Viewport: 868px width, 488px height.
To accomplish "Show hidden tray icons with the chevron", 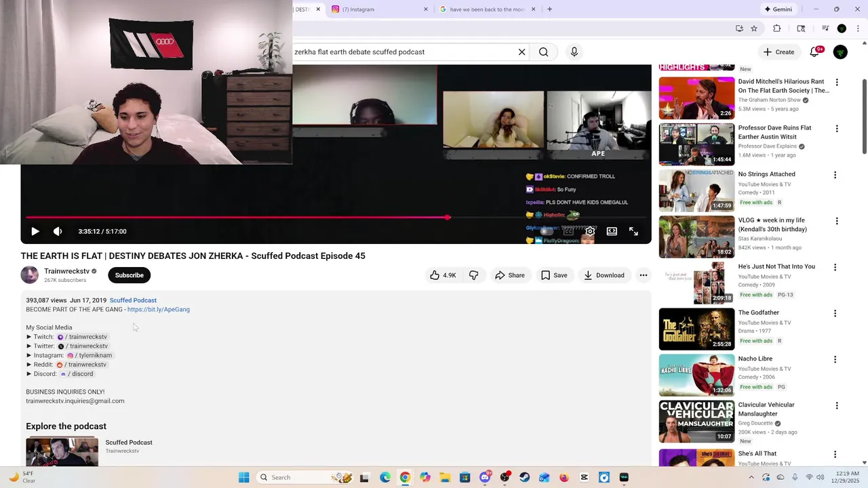I will point(751,477).
